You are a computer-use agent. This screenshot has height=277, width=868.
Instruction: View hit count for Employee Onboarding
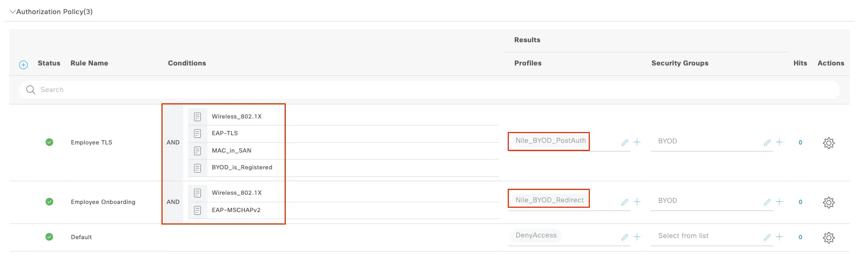[800, 202]
